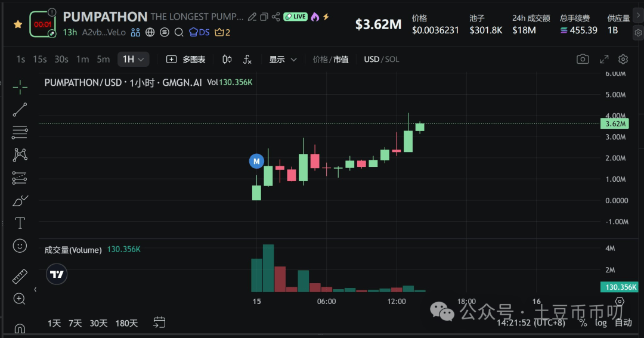The height and width of the screenshot is (338, 644).
Task: Open the go-to-date calendar icon
Action: pyautogui.click(x=159, y=323)
